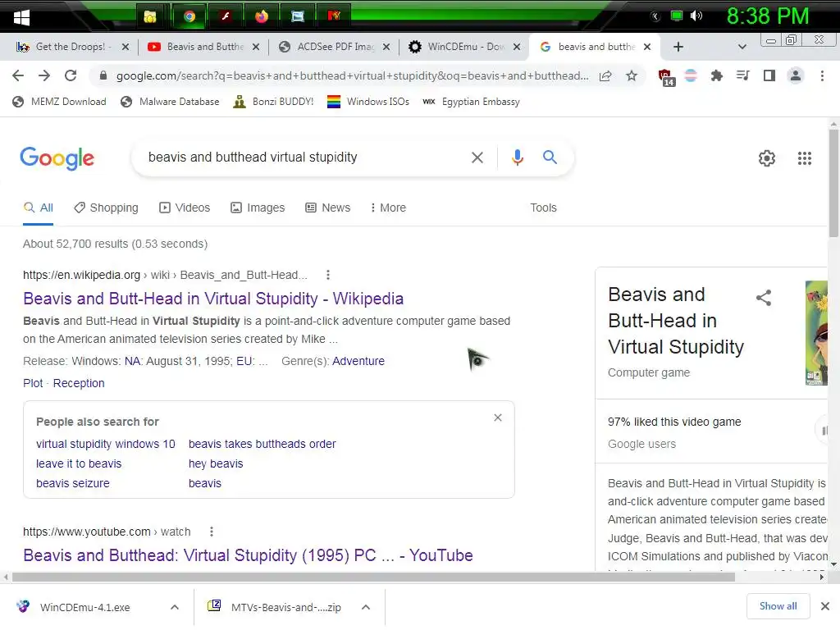
Task: Click the blue search magnifier button
Action: 550,157
